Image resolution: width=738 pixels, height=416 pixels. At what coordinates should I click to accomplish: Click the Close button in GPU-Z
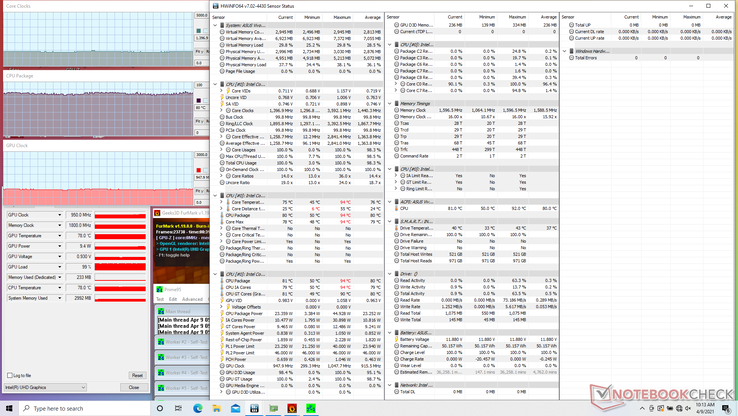pos(134,387)
